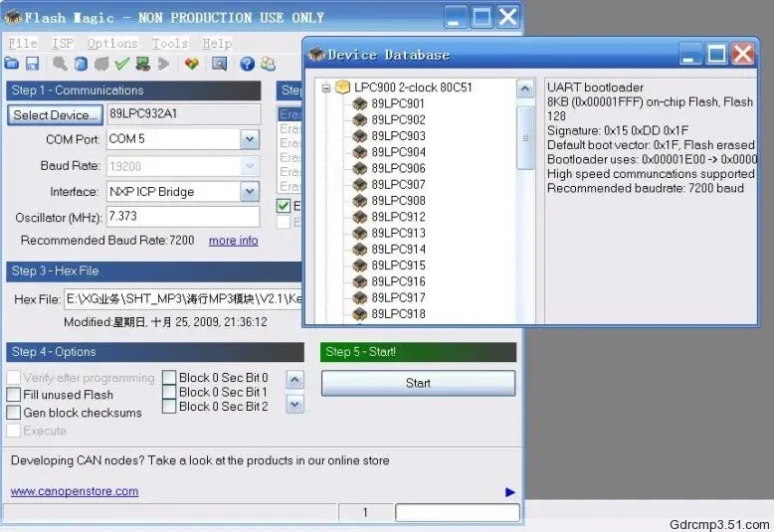The height and width of the screenshot is (532, 774).
Task: Toggle Verify after programming checkbox
Action: pyautogui.click(x=13, y=378)
